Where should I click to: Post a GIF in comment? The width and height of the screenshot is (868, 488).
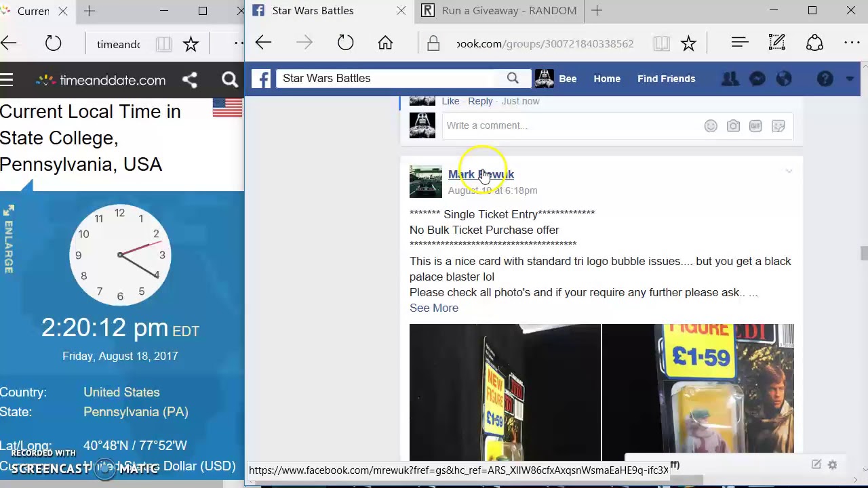[755, 126]
